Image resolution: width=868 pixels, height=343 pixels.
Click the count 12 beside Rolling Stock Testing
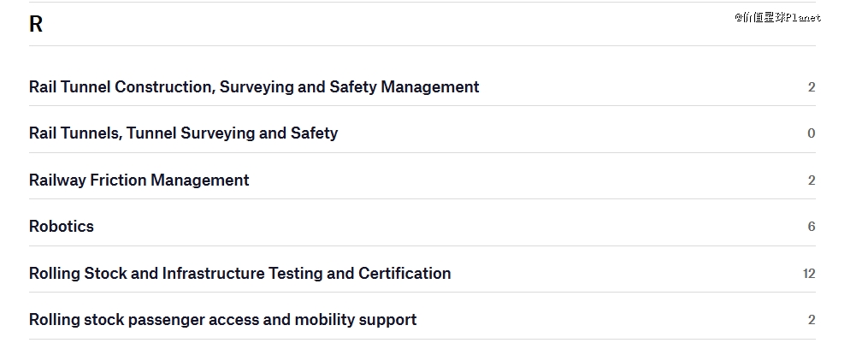pyautogui.click(x=809, y=273)
